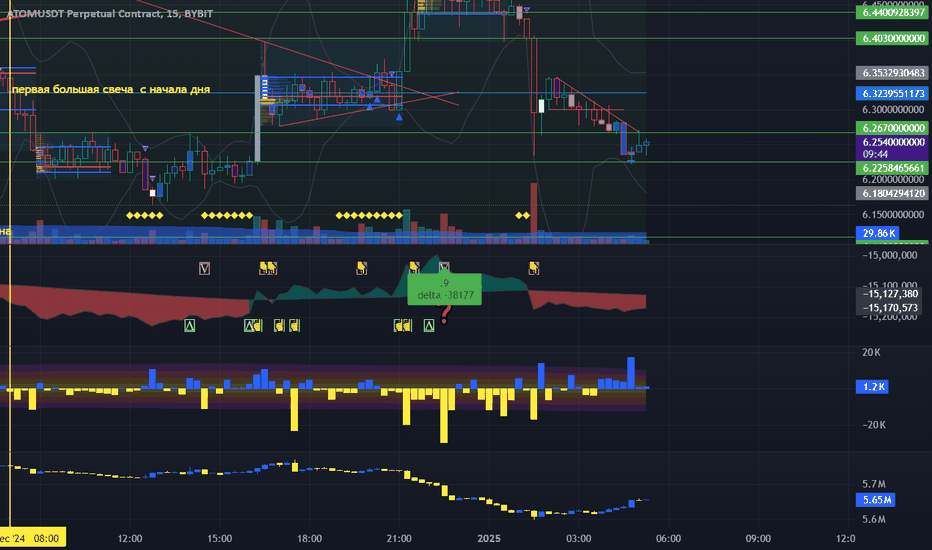Click the purple 6.2540000000 current price label
Viewport: 932px width, 550px height.
point(892,142)
